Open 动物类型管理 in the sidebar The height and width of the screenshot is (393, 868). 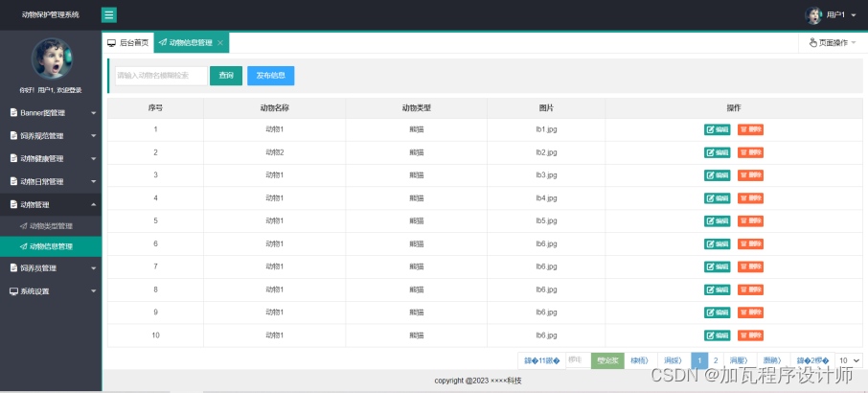pyautogui.click(x=51, y=226)
